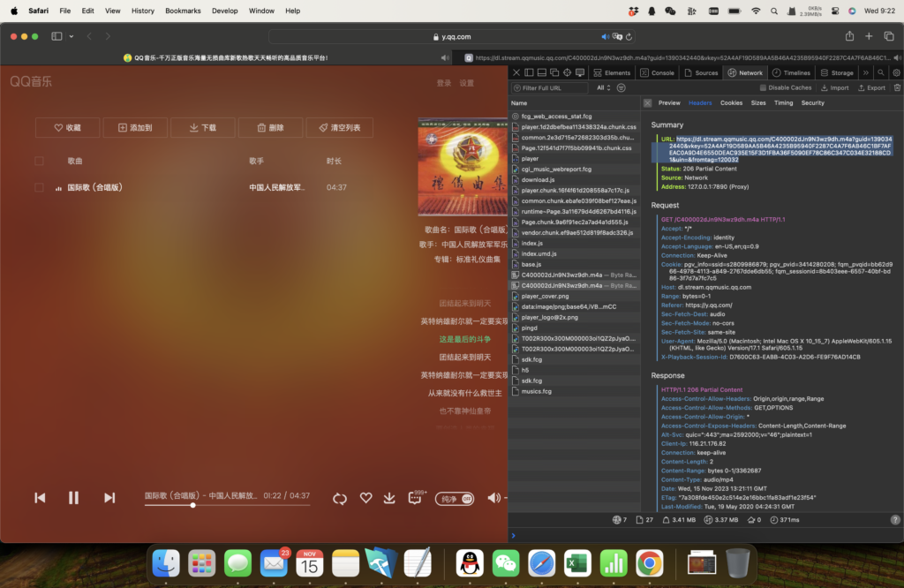Viewport: 904px width, 588px height.
Task: Click the 下载 button above song list
Action: click(x=203, y=127)
